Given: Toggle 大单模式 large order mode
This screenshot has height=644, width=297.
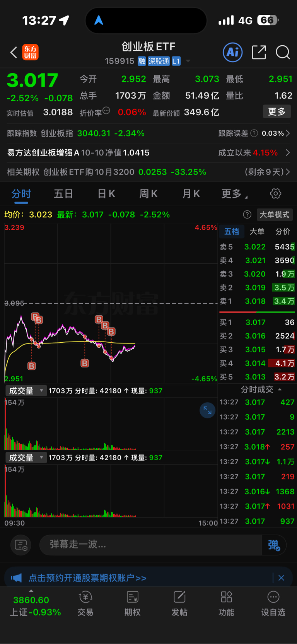Looking at the screenshot, I should (x=275, y=215).
